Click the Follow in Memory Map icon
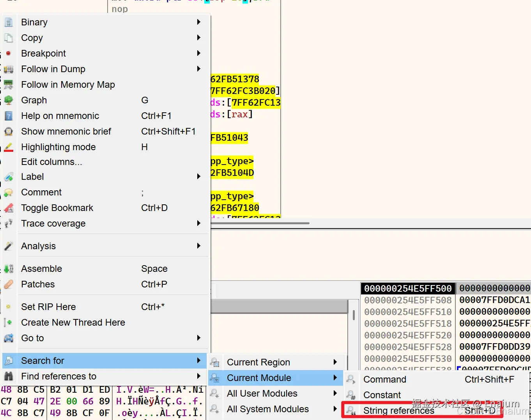 (x=9, y=85)
